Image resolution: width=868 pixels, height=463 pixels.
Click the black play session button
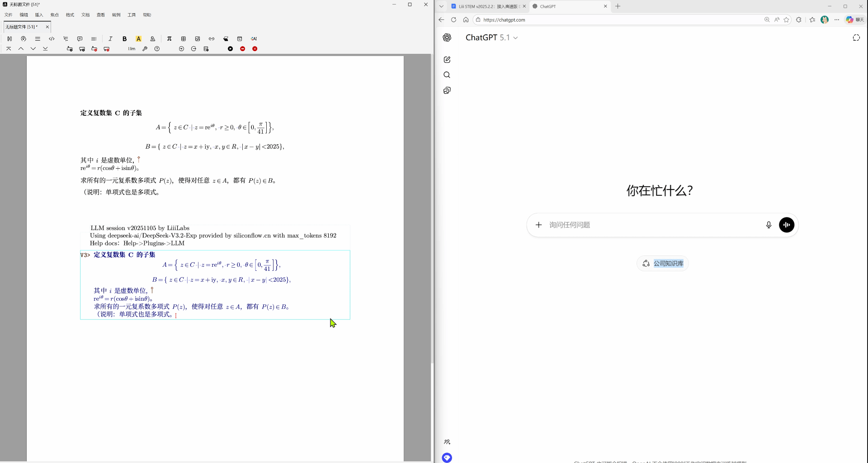[x=231, y=49]
